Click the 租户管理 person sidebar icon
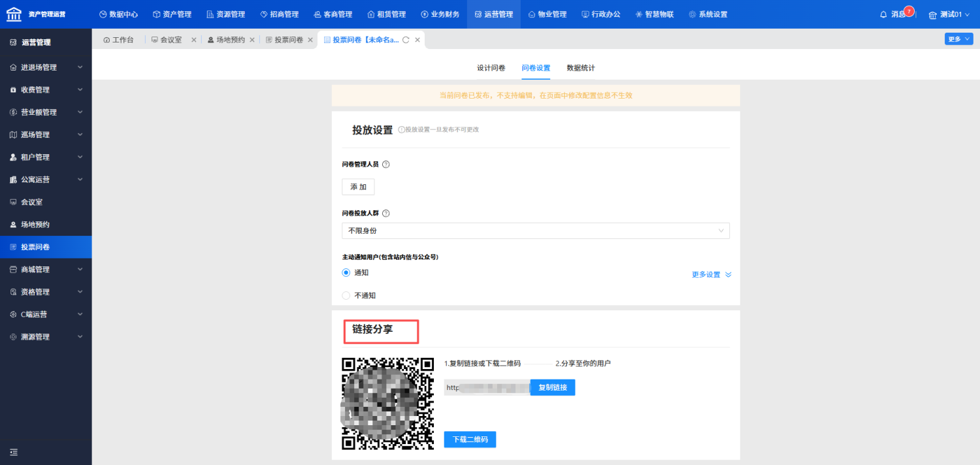Image resolution: width=980 pixels, height=465 pixels. (13, 157)
